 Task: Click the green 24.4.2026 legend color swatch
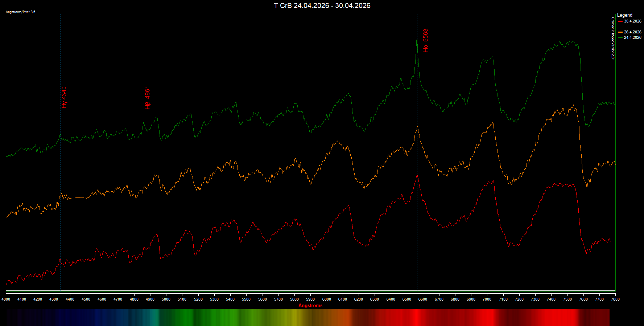pyautogui.click(x=620, y=38)
